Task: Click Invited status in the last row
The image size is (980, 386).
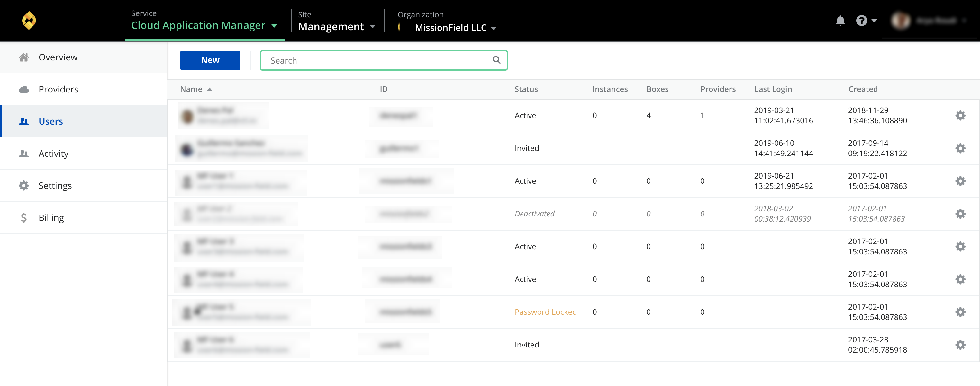Action: click(527, 345)
